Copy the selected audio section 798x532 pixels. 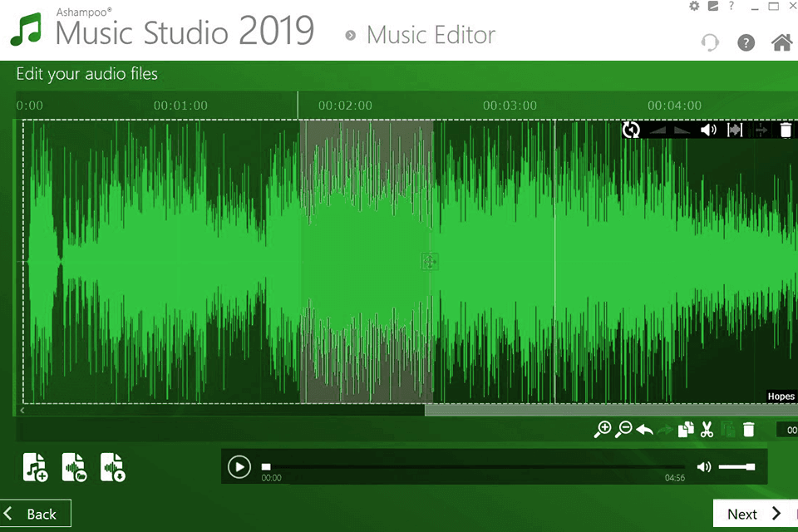pyautogui.click(x=686, y=429)
